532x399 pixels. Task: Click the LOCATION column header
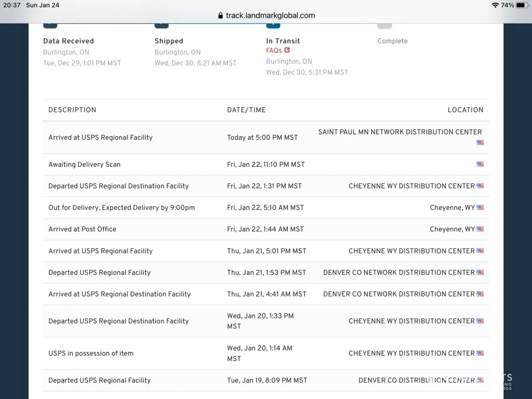point(465,110)
